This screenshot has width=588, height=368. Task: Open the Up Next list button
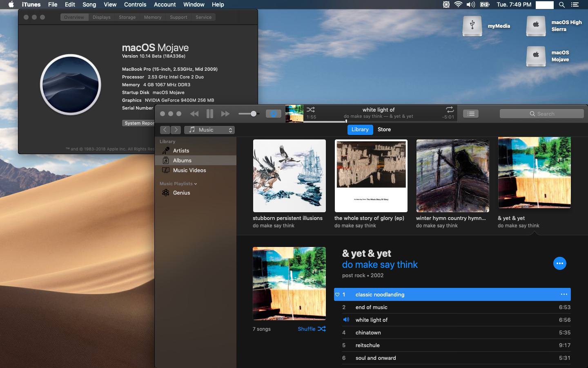471,114
